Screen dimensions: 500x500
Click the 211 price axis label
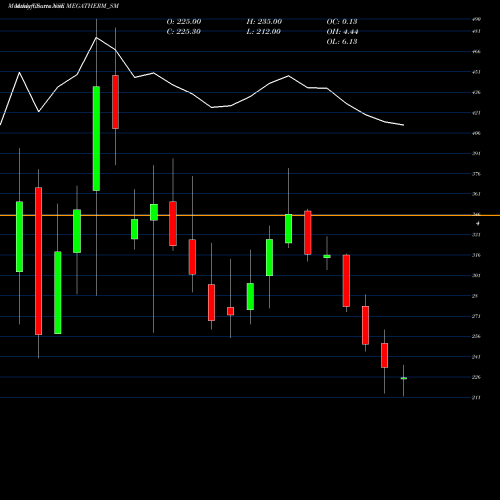point(476,398)
